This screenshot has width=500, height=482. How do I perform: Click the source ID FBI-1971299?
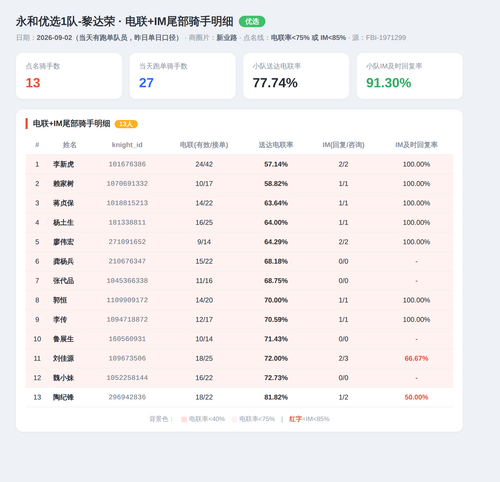[386, 38]
